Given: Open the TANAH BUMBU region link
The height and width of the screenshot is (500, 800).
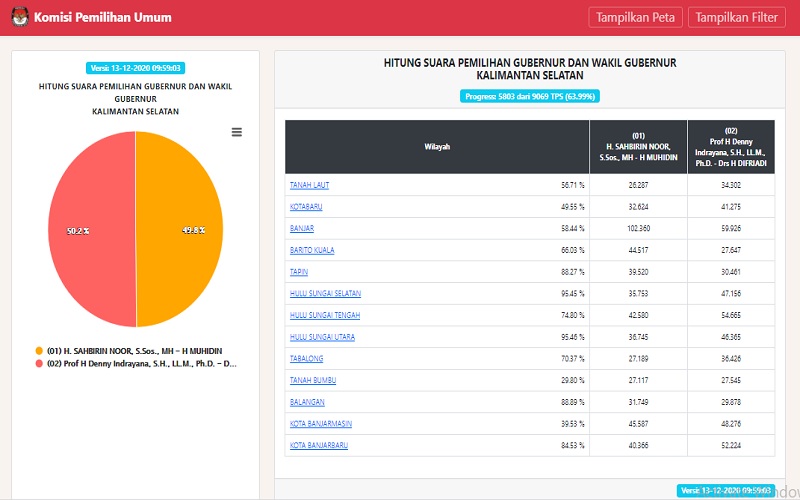Looking at the screenshot, I should pos(313,380).
